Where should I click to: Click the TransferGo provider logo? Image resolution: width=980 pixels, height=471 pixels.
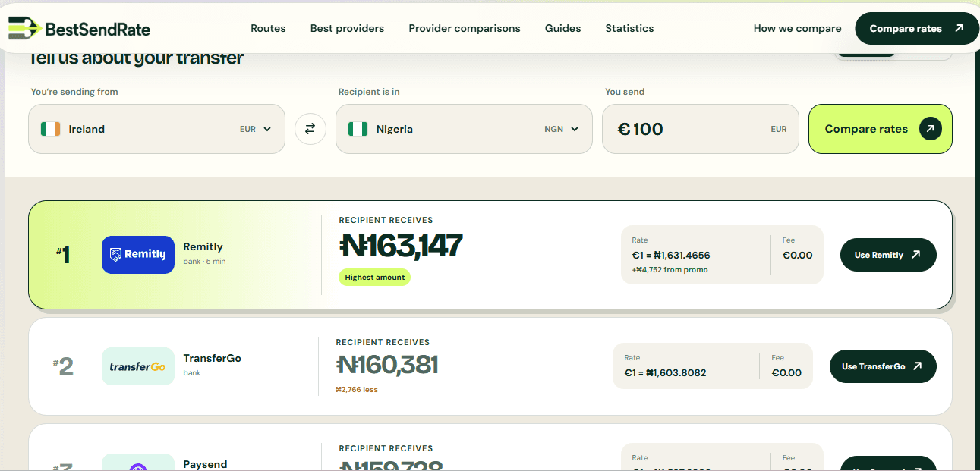pos(138,366)
